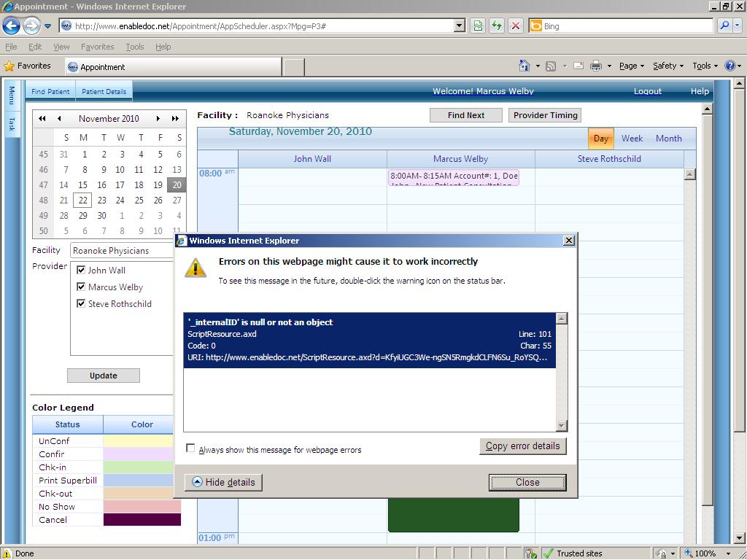Click Copy error details button

coord(522,446)
